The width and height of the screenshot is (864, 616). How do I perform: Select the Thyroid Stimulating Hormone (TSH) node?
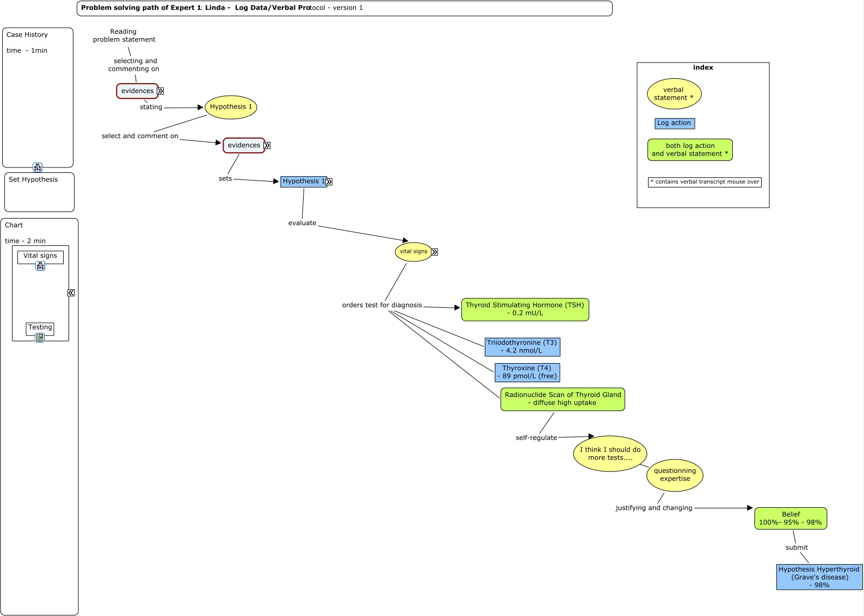[524, 309]
